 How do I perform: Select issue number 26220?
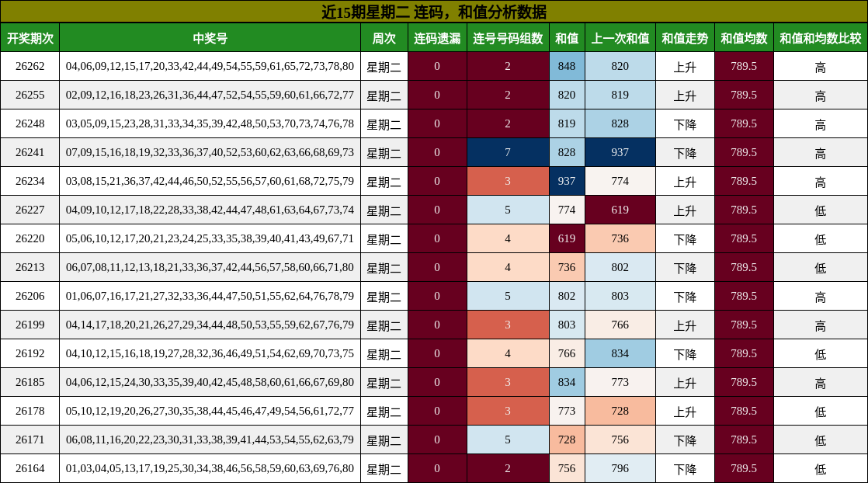30,238
